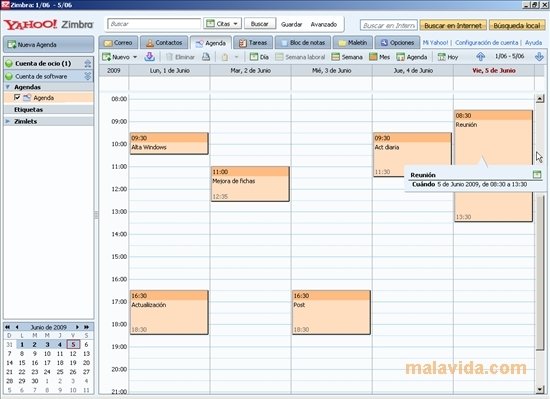Click the Etiquetas section header
The image size is (550, 399).
tap(49, 109)
